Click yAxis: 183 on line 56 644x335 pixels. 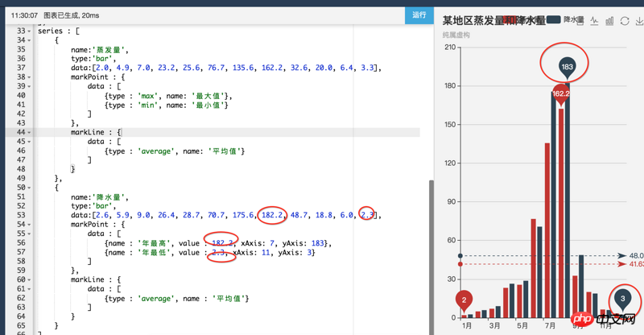(x=303, y=243)
